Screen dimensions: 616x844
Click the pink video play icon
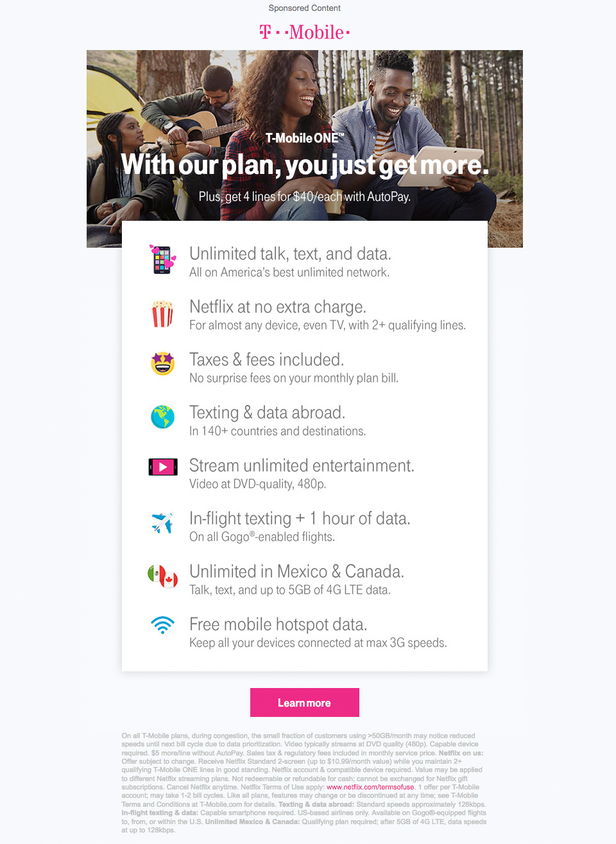(x=163, y=467)
